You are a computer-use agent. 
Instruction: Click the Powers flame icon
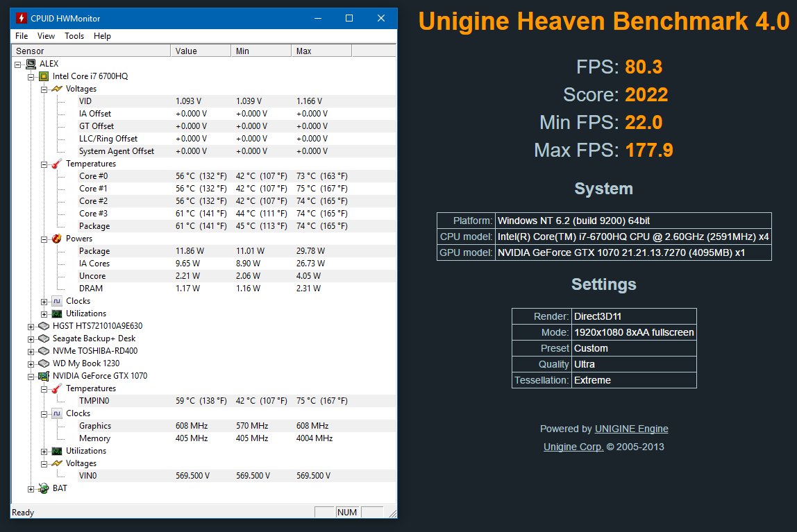click(57, 239)
